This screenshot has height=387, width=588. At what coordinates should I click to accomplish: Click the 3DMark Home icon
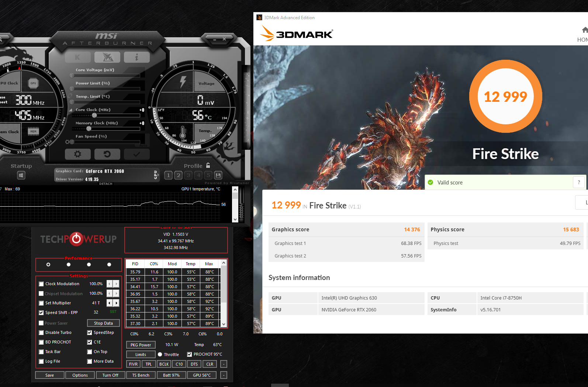(x=585, y=30)
